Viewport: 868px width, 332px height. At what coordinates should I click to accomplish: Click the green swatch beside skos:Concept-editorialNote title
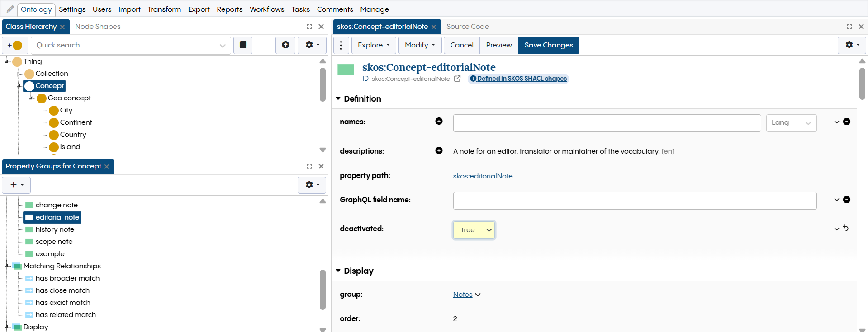click(346, 70)
